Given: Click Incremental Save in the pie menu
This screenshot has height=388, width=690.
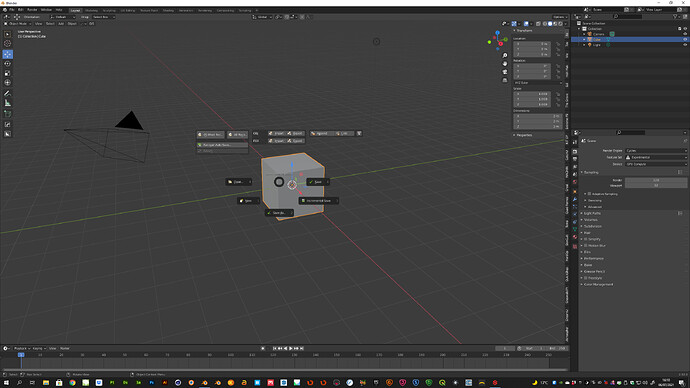Looking at the screenshot, I should [x=319, y=201].
